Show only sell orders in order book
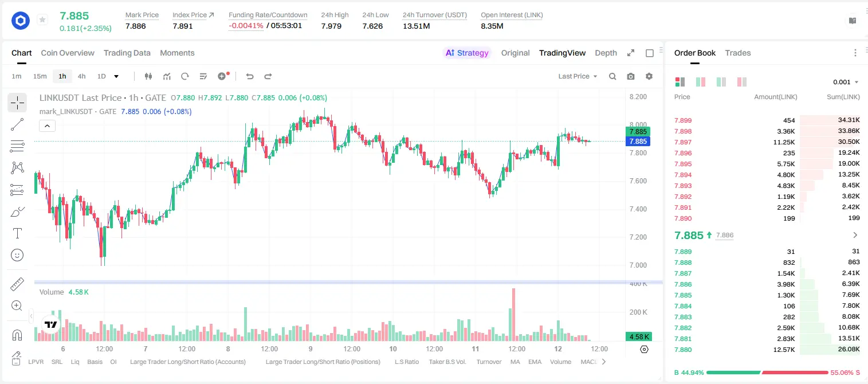Viewport: 868px width, 384px height. pos(741,82)
